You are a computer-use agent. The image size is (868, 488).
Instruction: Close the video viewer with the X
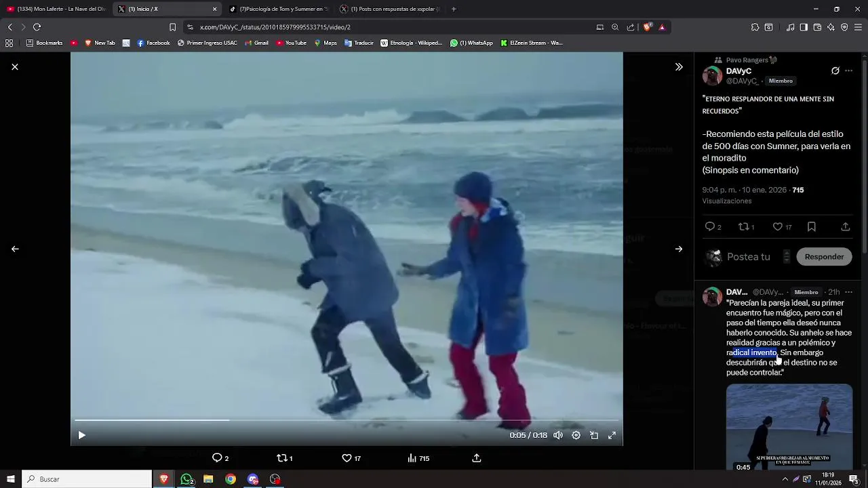[15, 67]
